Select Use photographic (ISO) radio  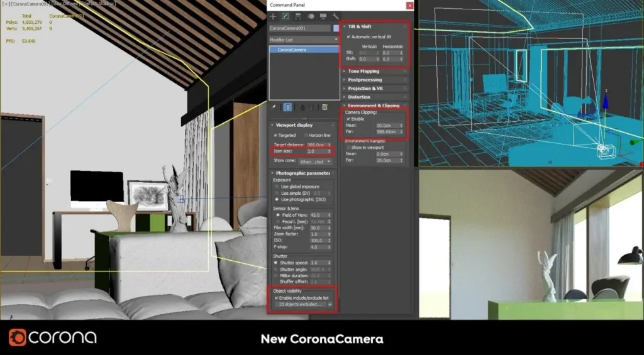coord(277,199)
